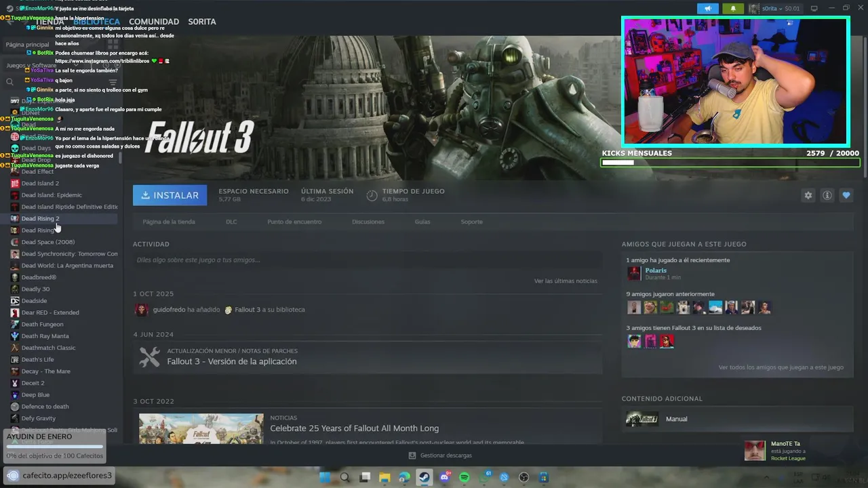Click the Dead Rising 2 game icon
This screenshot has height=488, width=868.
15,219
